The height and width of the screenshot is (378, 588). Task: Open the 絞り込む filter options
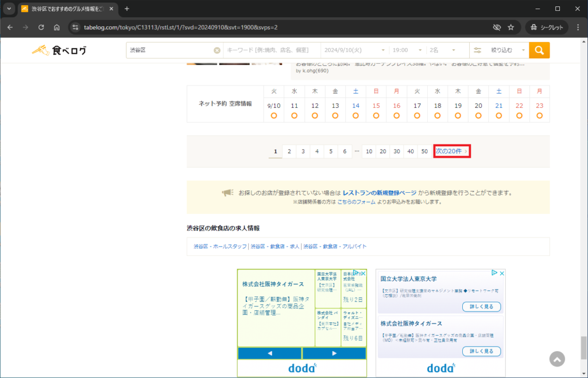point(499,50)
